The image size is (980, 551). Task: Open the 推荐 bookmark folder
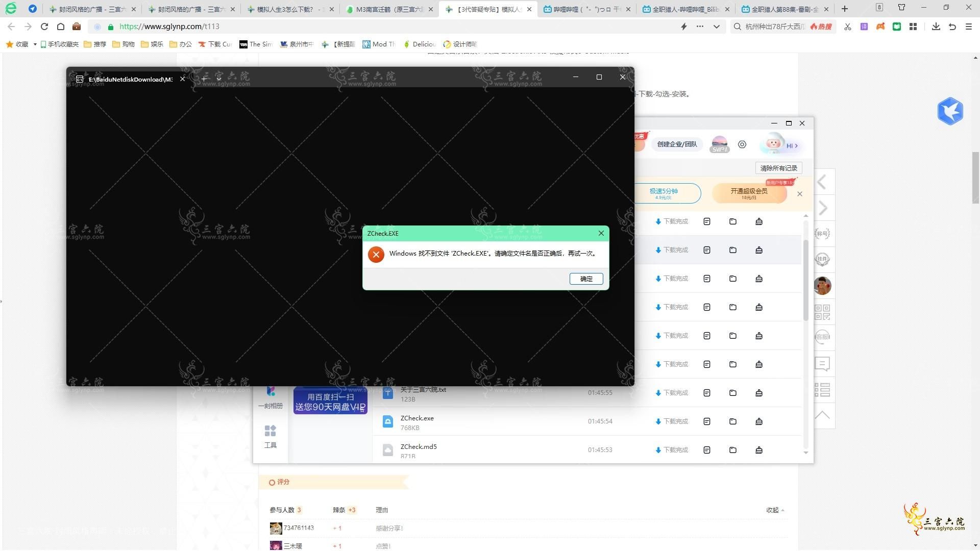coord(95,44)
